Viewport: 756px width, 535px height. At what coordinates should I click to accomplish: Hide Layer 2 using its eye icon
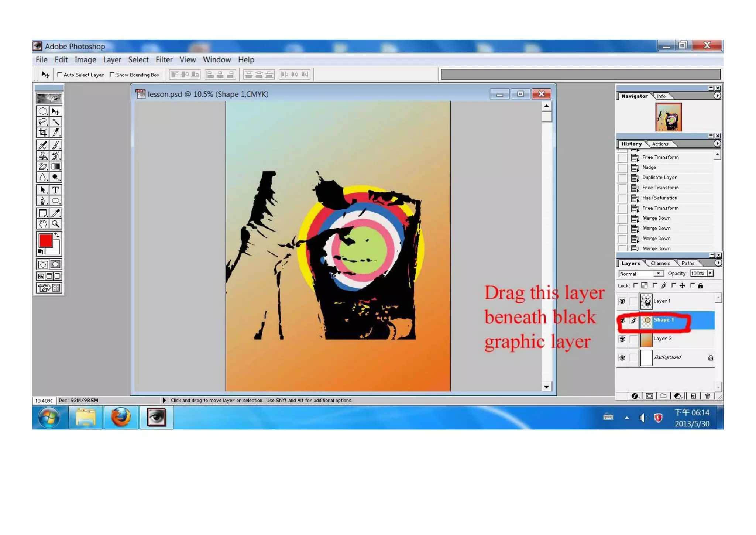(622, 339)
